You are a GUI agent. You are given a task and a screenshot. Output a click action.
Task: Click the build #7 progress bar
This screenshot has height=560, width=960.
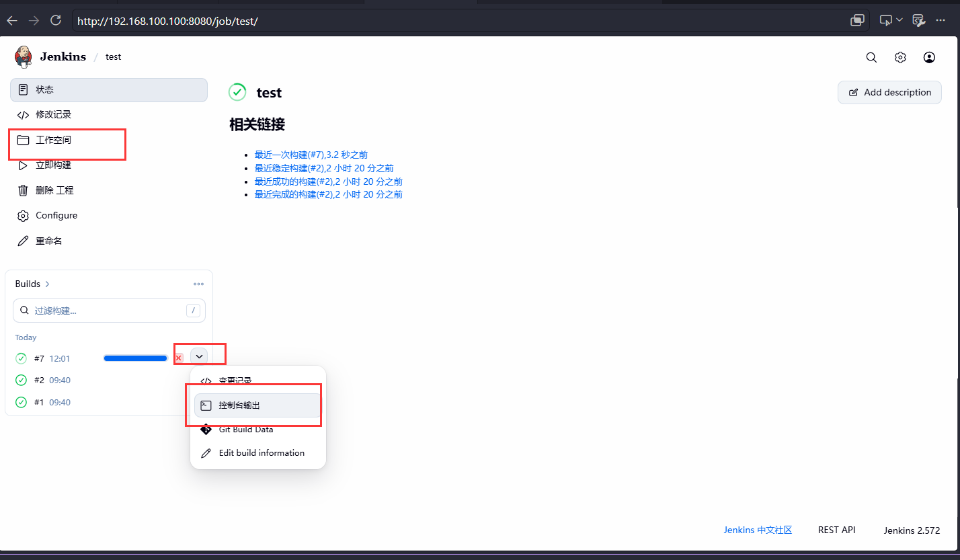[x=135, y=358]
